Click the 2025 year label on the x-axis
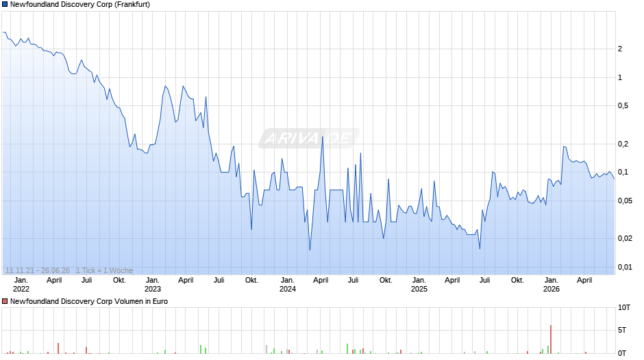 point(419,289)
